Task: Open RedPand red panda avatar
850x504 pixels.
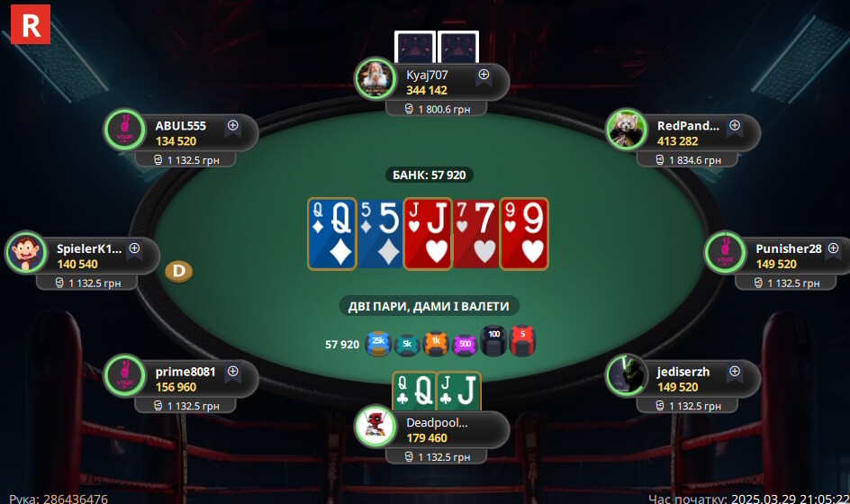Action: click(626, 130)
